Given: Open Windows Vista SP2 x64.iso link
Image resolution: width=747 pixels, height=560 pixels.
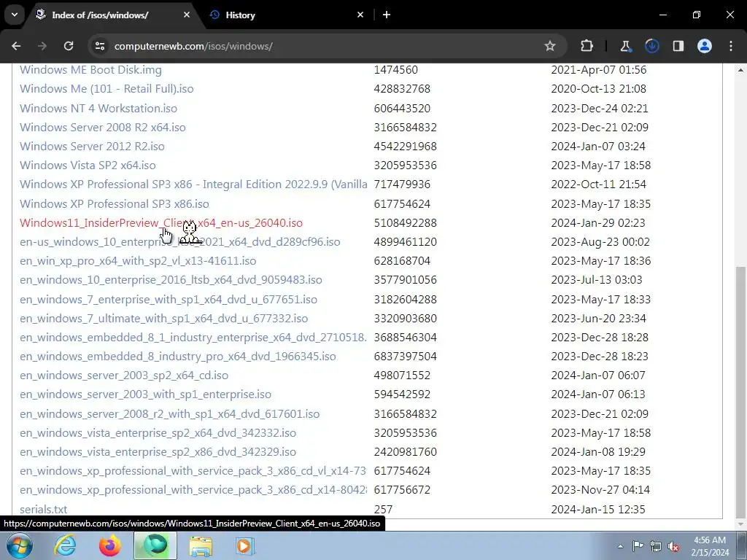Looking at the screenshot, I should 88,166.
